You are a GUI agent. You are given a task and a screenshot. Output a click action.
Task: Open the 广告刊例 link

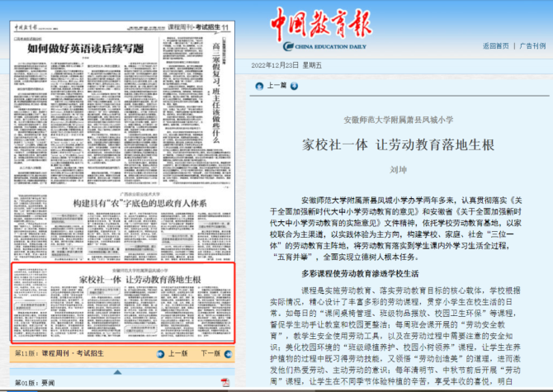[532, 46]
